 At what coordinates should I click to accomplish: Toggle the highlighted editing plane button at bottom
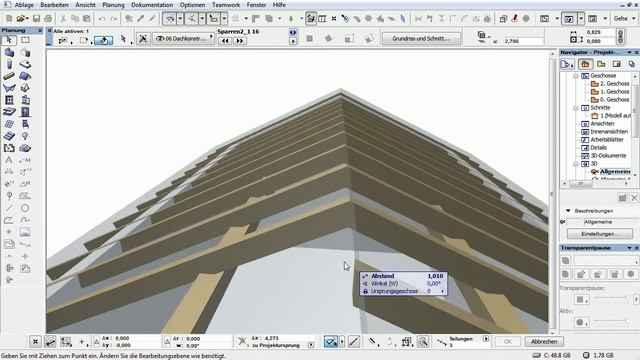[x=331, y=342]
